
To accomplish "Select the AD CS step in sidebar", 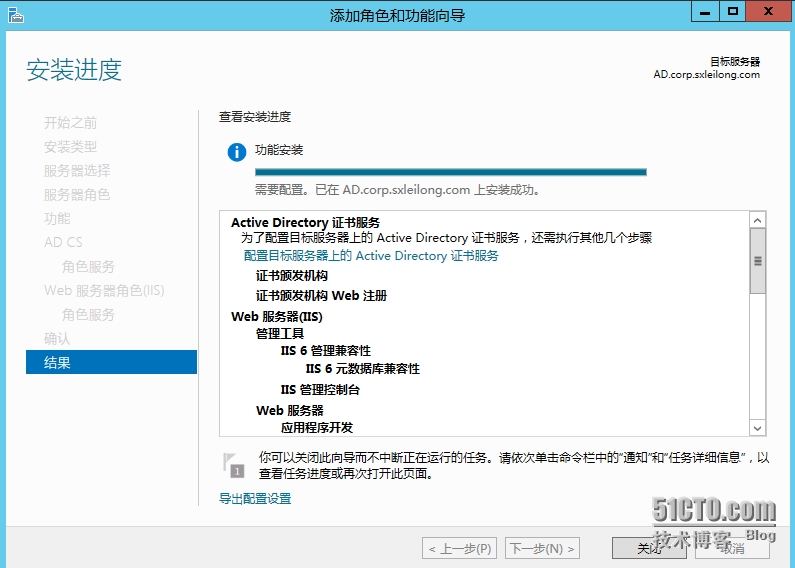I will coord(63,242).
